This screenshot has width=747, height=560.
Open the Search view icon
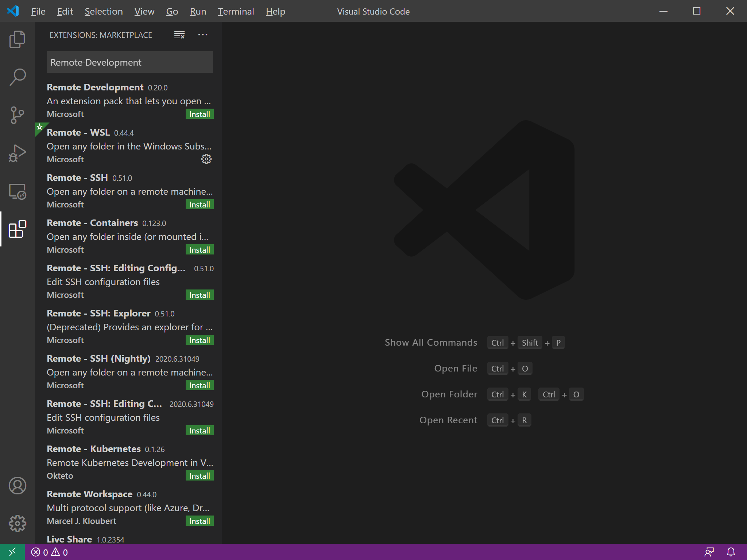click(x=17, y=77)
